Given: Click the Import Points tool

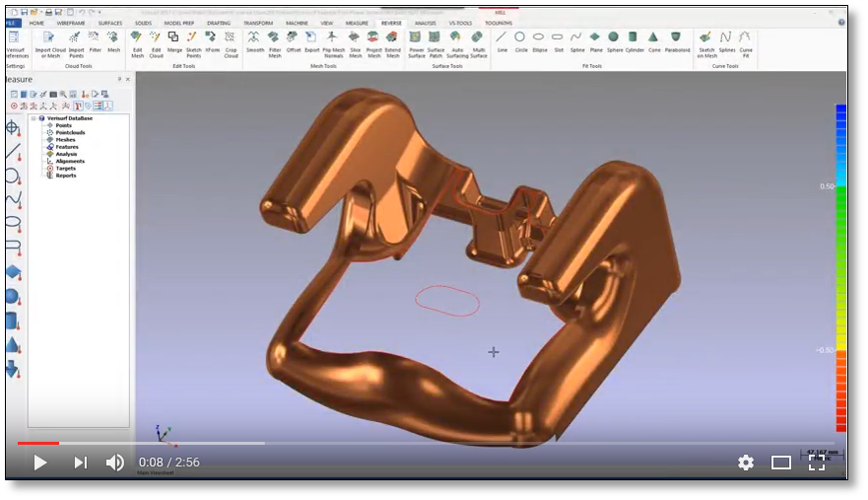Looking at the screenshot, I should coord(76,44).
